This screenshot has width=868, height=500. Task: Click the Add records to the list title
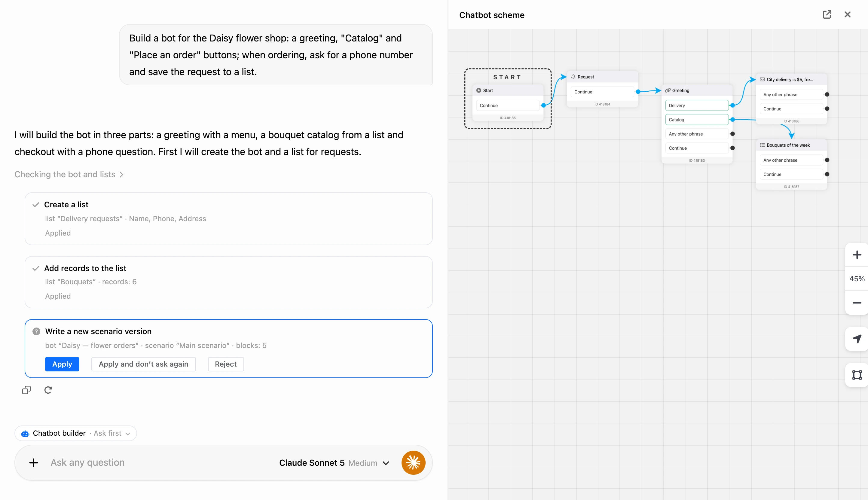pos(85,268)
